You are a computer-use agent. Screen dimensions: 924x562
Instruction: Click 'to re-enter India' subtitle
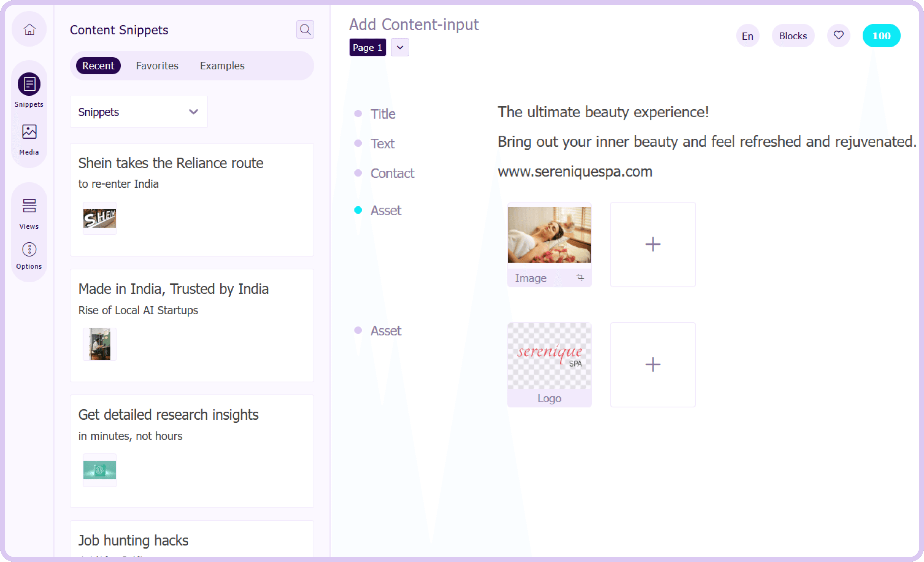pos(119,184)
